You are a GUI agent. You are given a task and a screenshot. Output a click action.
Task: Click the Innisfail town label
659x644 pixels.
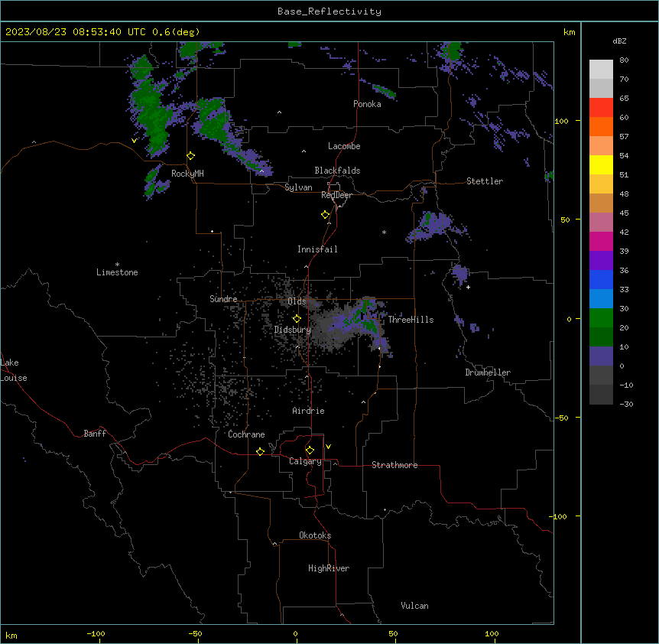pyautogui.click(x=317, y=249)
